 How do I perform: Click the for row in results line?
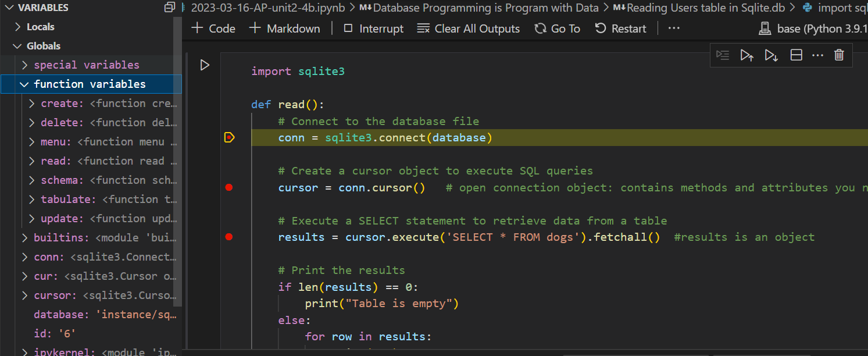[369, 337]
